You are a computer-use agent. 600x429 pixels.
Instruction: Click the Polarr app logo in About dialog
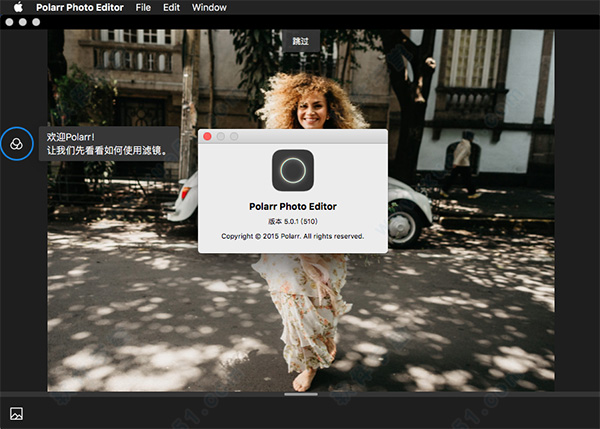[x=293, y=170]
